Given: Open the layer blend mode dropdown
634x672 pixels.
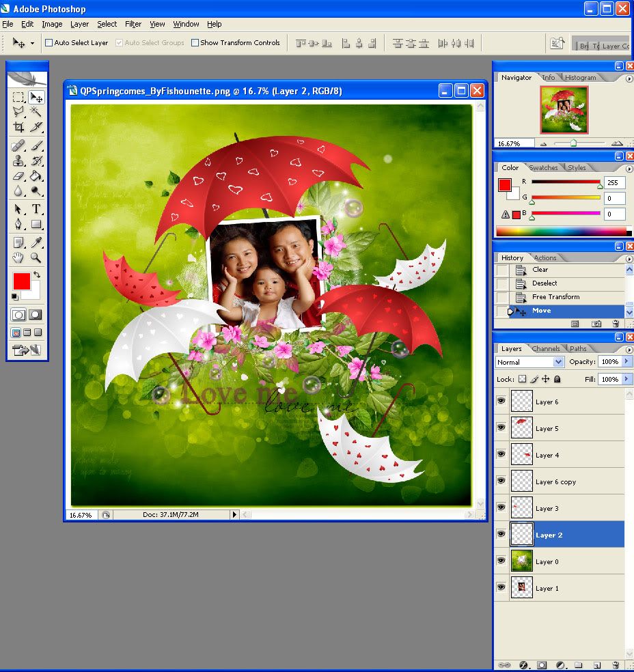Looking at the screenshot, I should (x=529, y=362).
